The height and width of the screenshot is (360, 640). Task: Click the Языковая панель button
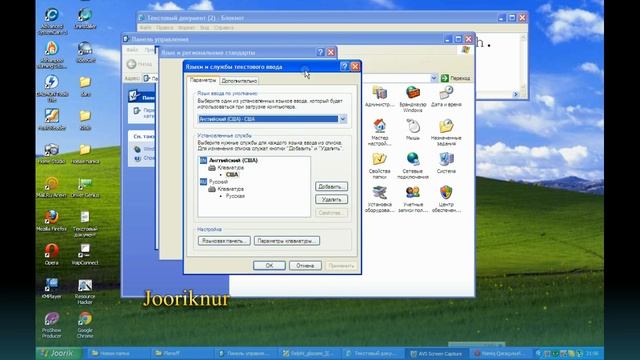coord(224,241)
